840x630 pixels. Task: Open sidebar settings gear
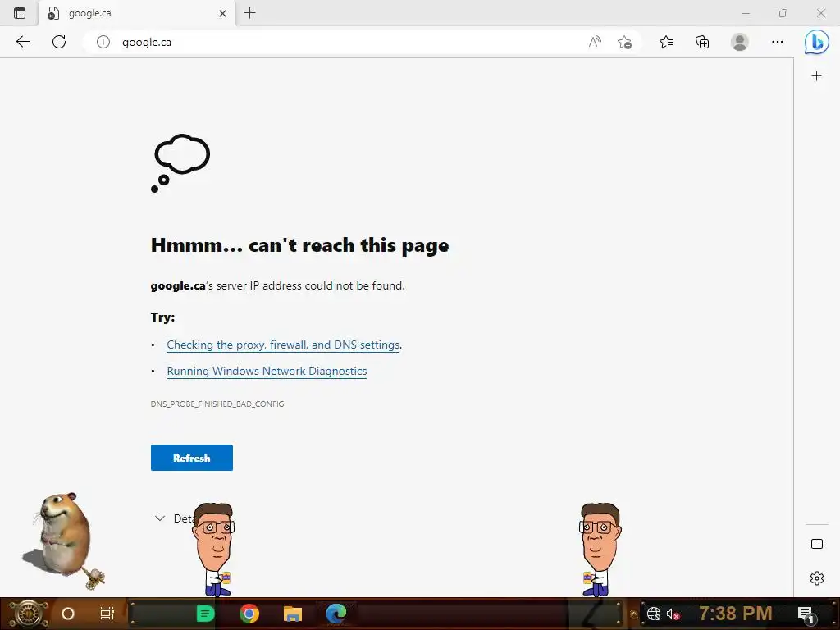816,578
